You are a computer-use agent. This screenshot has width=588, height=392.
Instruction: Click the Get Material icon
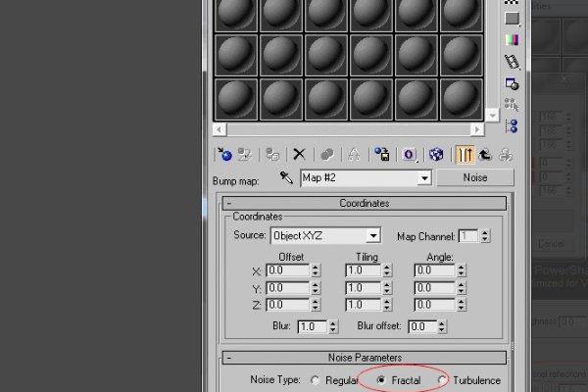tap(224, 154)
